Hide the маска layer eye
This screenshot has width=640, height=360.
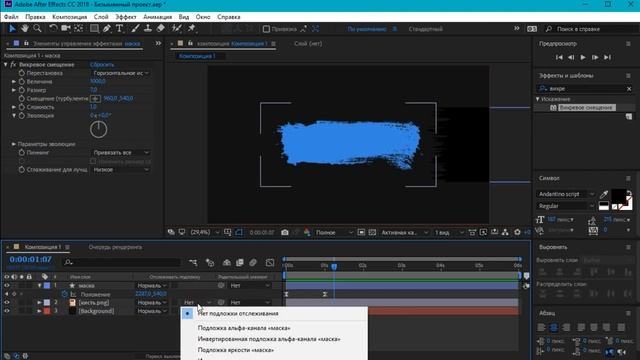point(7,286)
